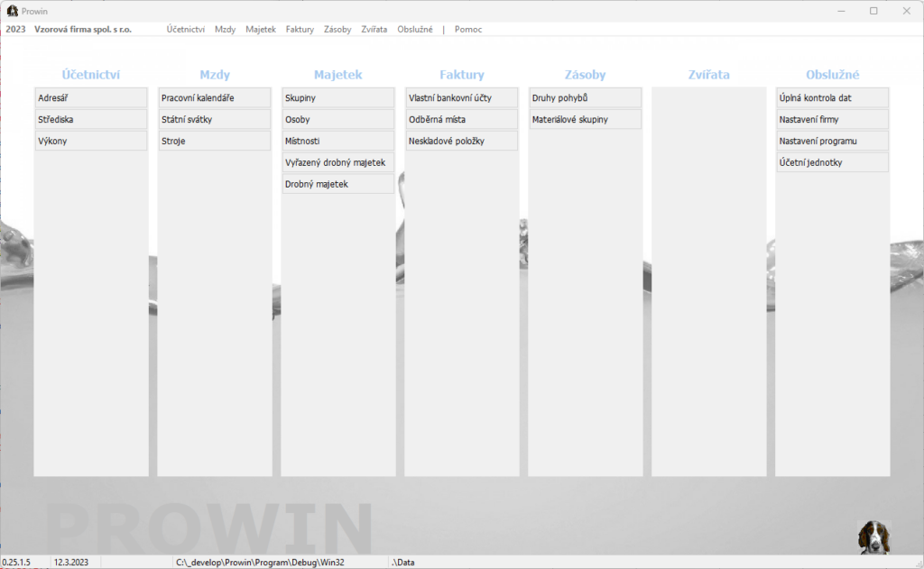Screen dimensions: 924x569
Task: Open Účetní jednotky
Action: point(833,162)
